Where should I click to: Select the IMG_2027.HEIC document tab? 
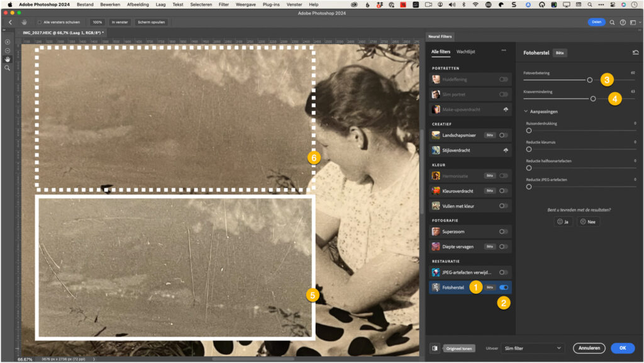tap(63, 33)
